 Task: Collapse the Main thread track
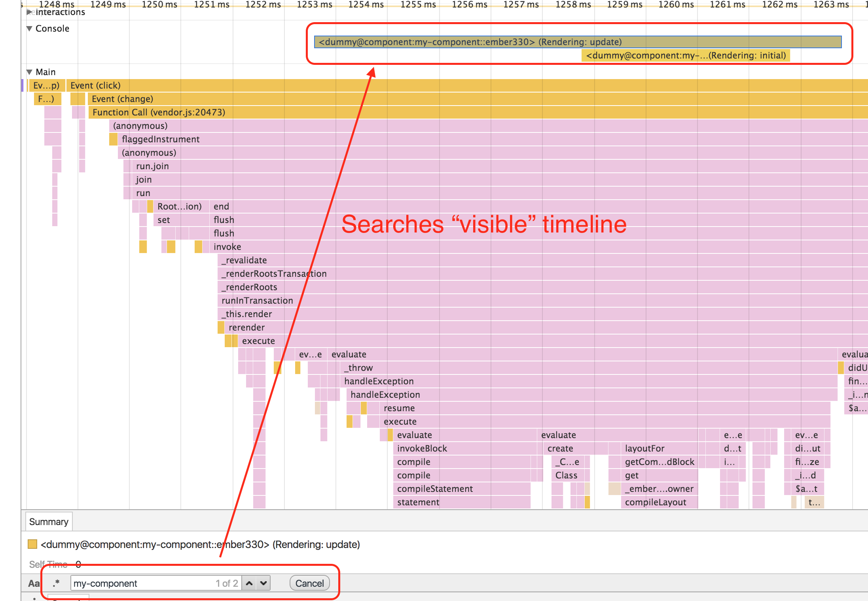click(29, 72)
